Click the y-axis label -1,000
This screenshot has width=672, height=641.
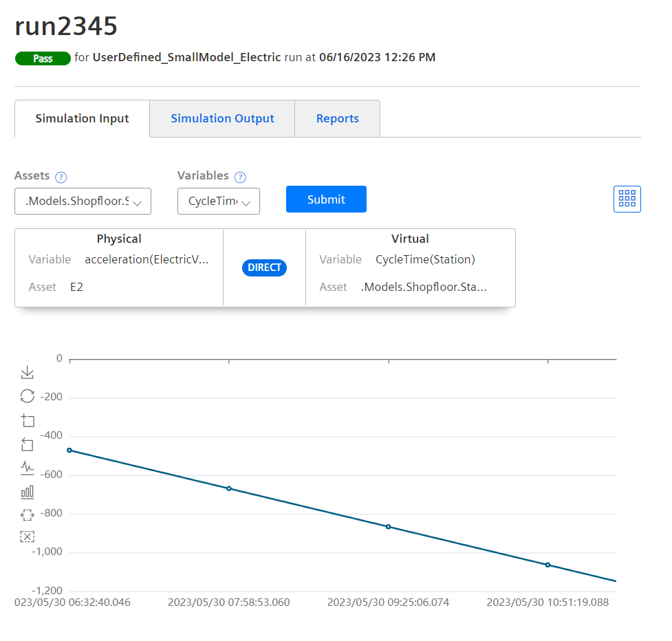(x=47, y=552)
